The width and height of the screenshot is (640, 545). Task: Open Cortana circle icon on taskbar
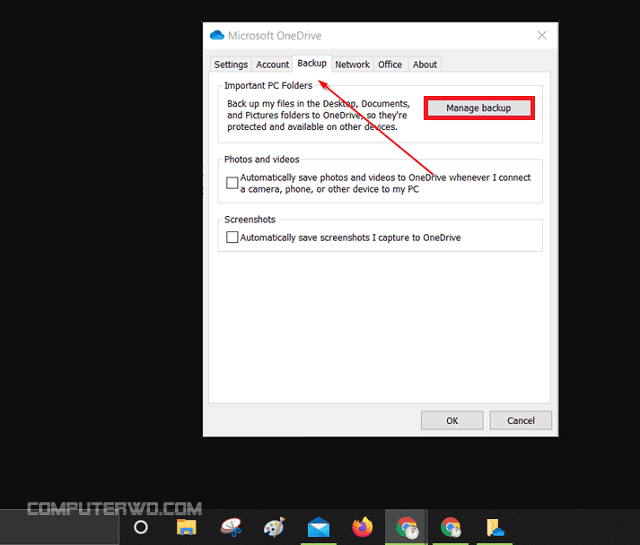141,527
